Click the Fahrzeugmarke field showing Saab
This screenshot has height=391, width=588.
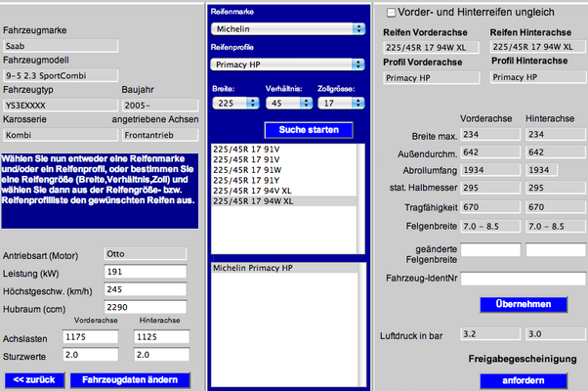(61, 46)
